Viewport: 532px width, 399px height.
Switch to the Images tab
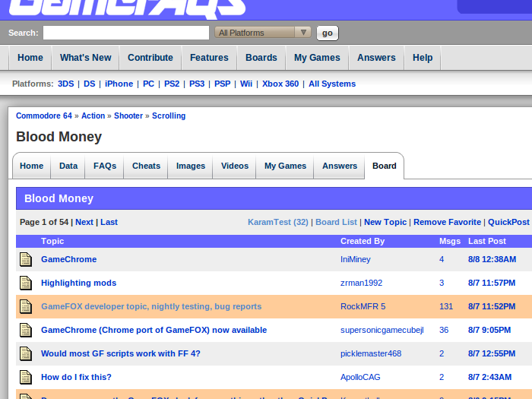(x=191, y=166)
